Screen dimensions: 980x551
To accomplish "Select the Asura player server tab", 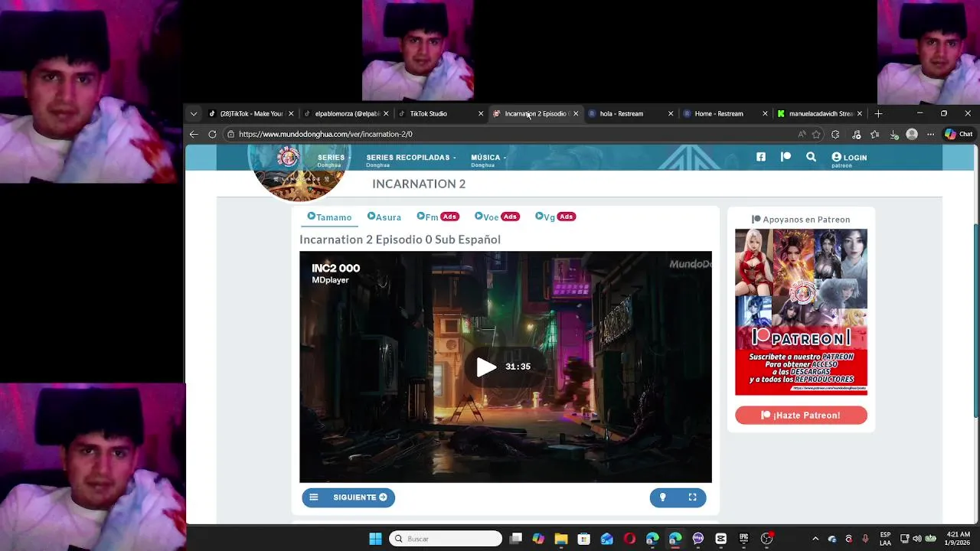I will click(384, 217).
